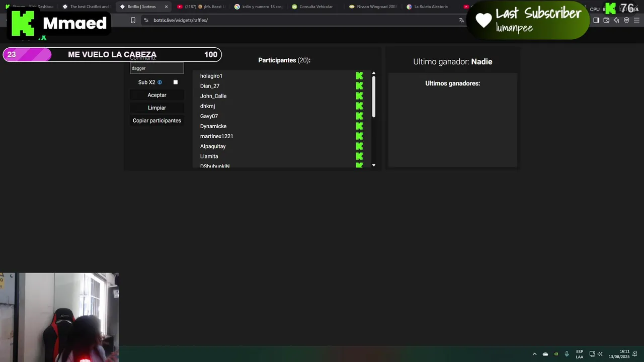The height and width of the screenshot is (362, 644).
Task: Open the browser hamburger menu
Action: [636, 20]
